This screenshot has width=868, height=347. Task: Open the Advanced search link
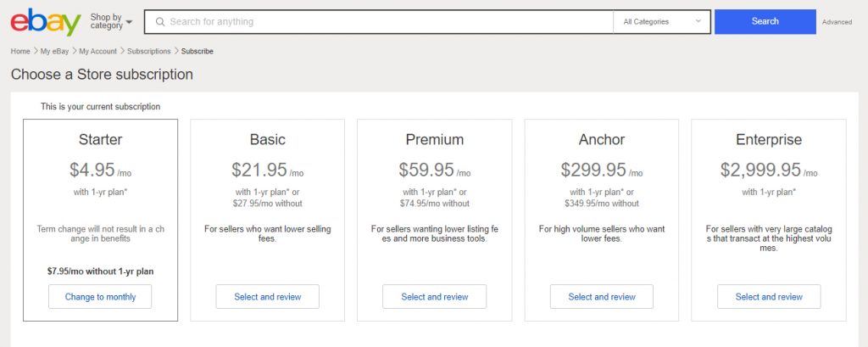[837, 22]
